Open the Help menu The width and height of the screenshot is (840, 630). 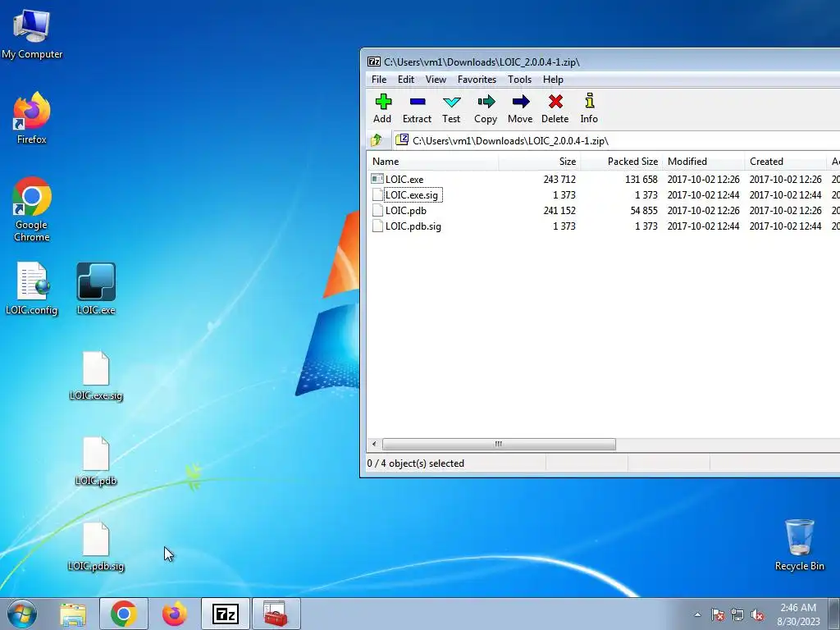pyautogui.click(x=553, y=80)
